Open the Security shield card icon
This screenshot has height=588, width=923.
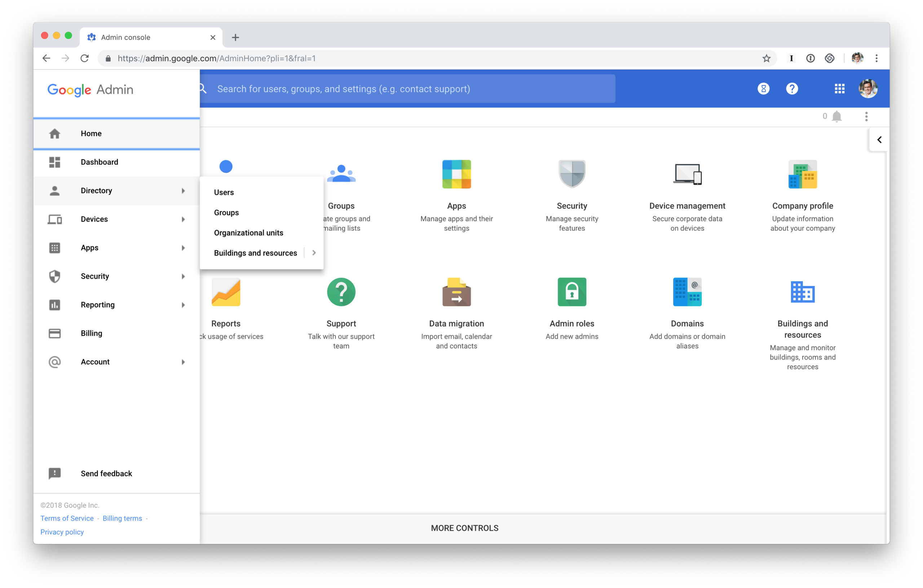572,174
